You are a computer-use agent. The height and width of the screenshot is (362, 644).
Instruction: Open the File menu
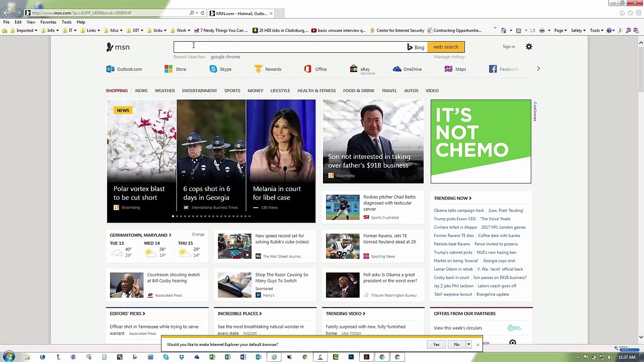pos(7,22)
